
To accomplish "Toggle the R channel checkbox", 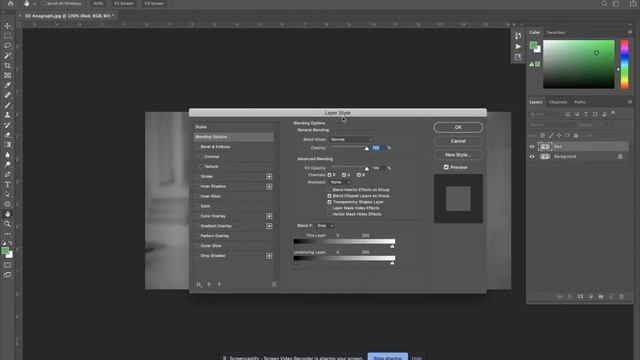I will [329, 175].
